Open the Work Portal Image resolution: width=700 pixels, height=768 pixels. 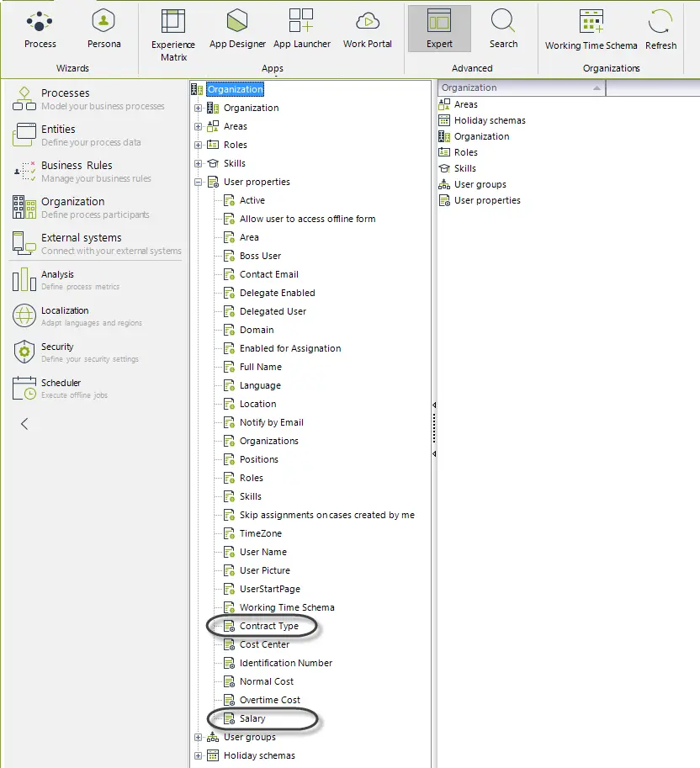(368, 29)
